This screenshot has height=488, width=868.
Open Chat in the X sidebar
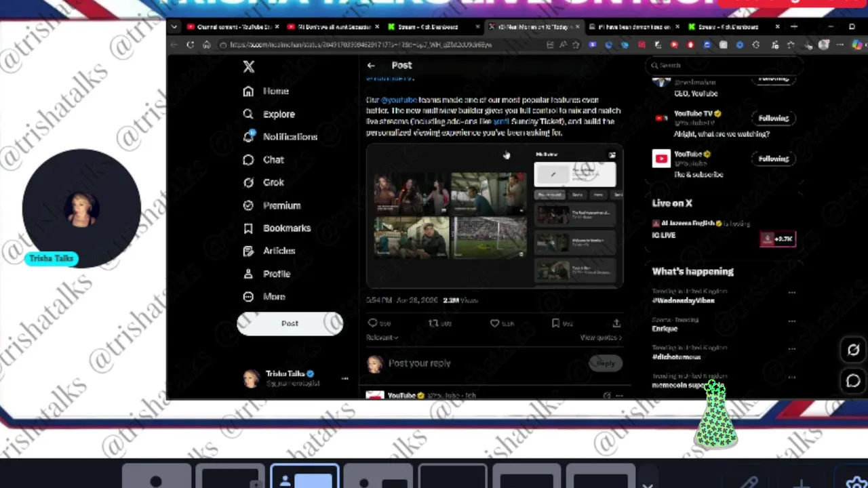pos(264,159)
